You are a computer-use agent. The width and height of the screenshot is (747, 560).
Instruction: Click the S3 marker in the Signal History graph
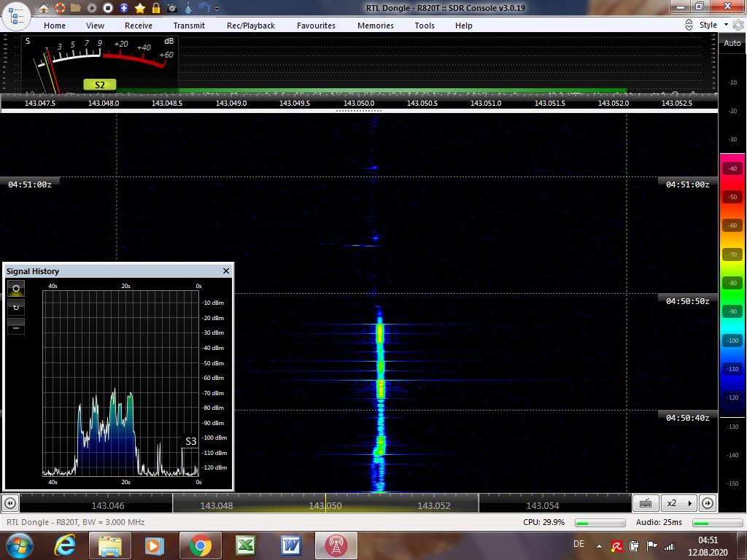[x=190, y=441]
